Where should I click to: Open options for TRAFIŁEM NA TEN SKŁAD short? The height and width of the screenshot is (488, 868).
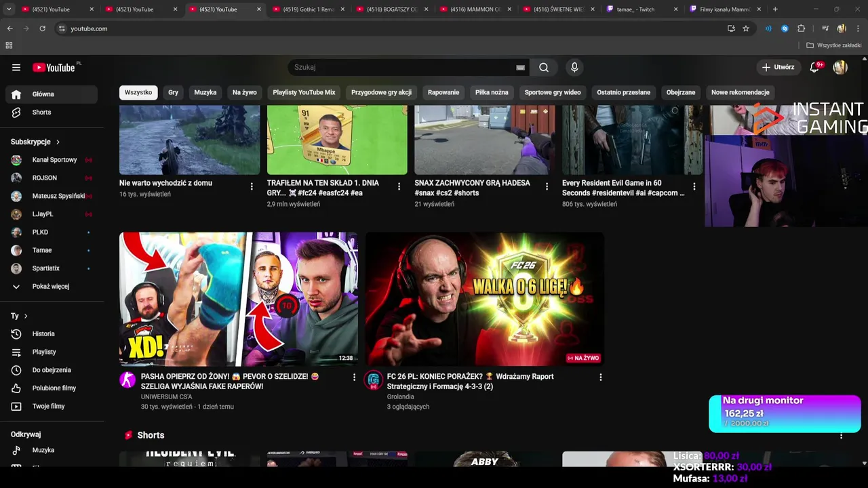pyautogui.click(x=399, y=186)
